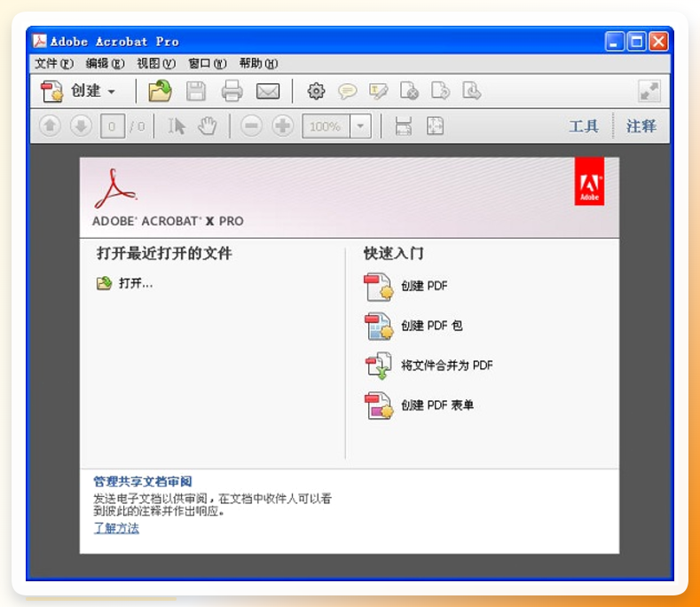
Task: Click the 100% zoom value field
Action: click(326, 127)
